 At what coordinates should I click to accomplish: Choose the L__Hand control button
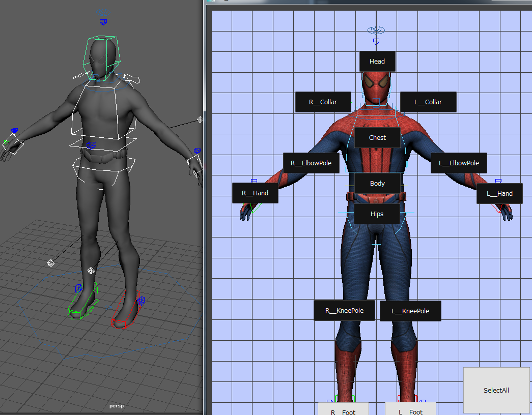tap(499, 194)
